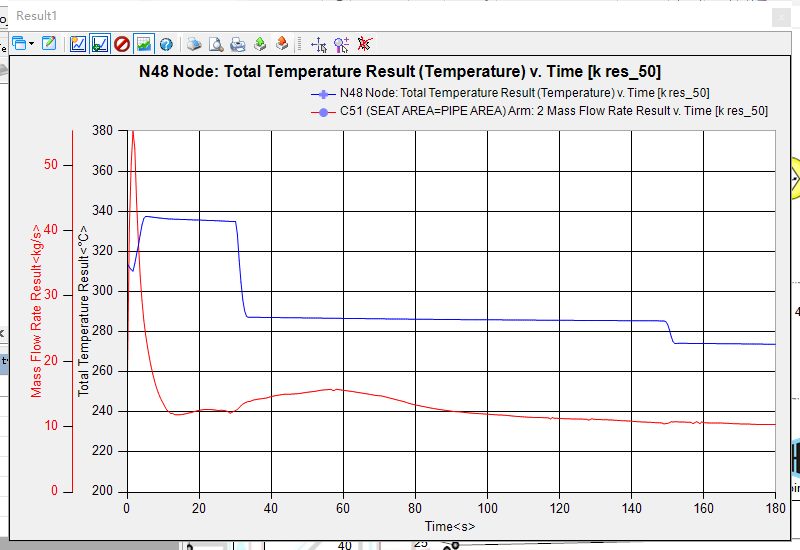Click the 50 mass flow axis value
800x550 pixels.
click(x=51, y=165)
